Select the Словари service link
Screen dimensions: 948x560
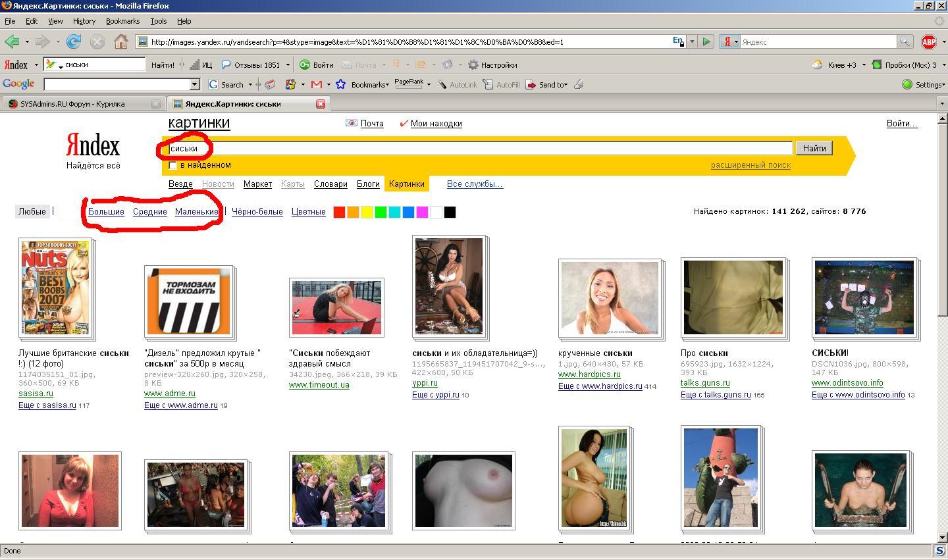coord(330,184)
